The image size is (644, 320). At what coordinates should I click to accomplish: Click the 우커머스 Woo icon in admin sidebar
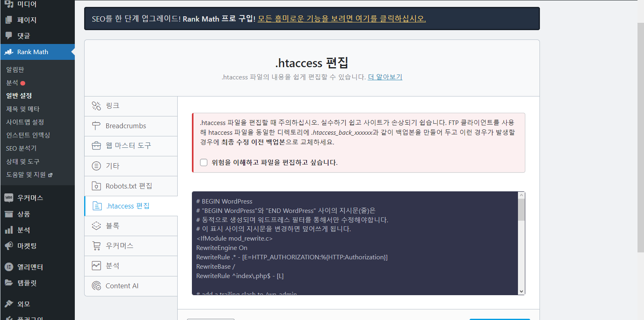point(9,198)
